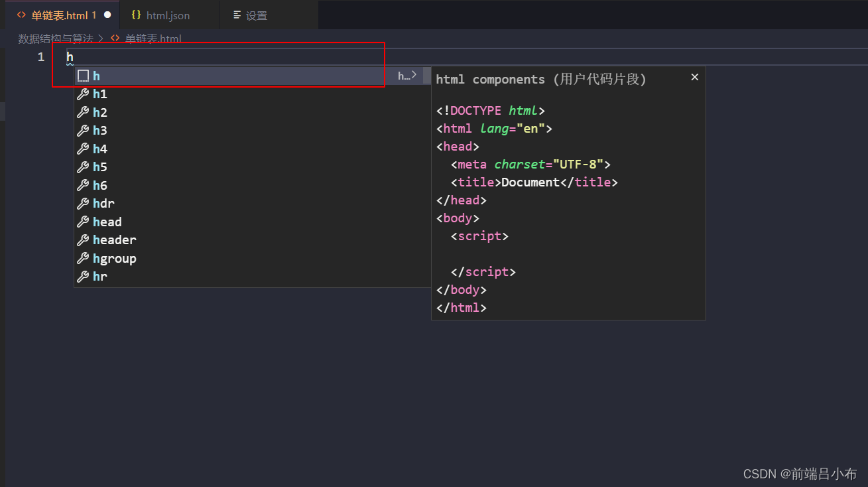Screen dimensions: 868x487
Task: Click the meta charset="UTF-8" preview line
Action: (530, 165)
